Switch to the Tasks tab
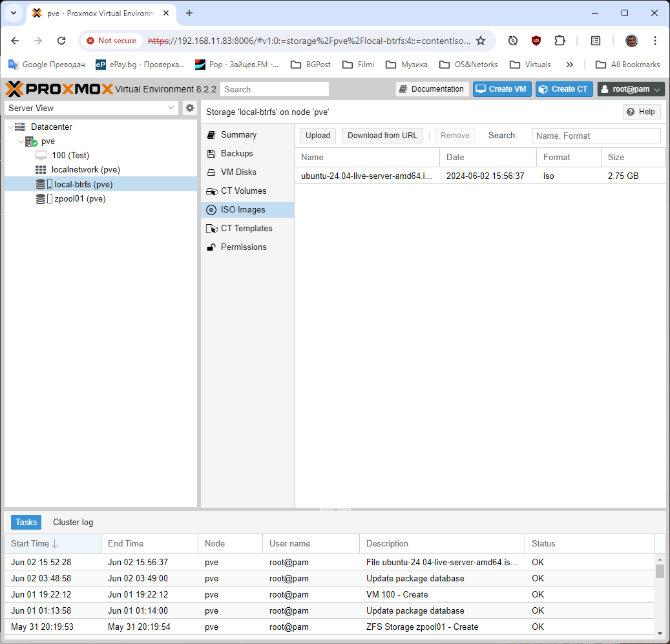This screenshot has height=644, width=670. coord(26,522)
